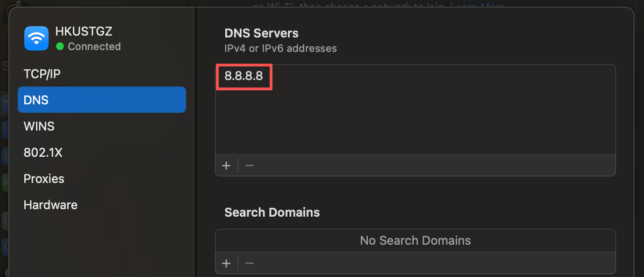644x277 pixels.
Task: Open the Proxies settings pane
Action: click(x=43, y=178)
